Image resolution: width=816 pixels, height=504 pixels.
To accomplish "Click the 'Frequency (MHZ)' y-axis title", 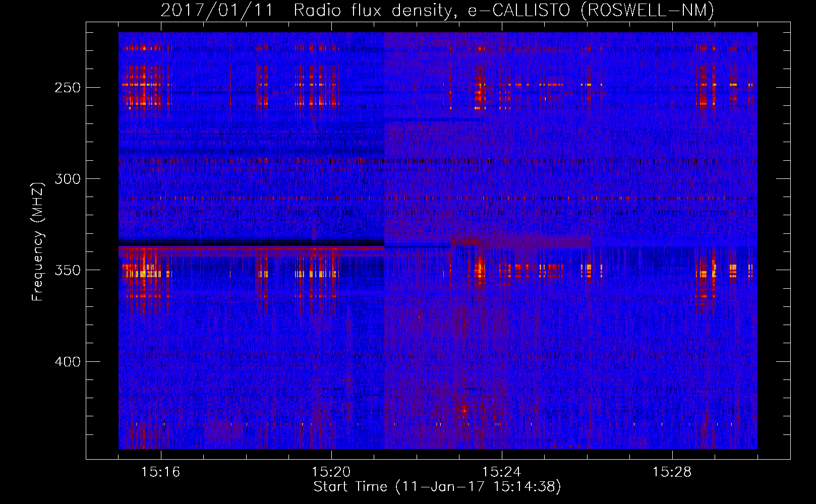I will 38,241.
